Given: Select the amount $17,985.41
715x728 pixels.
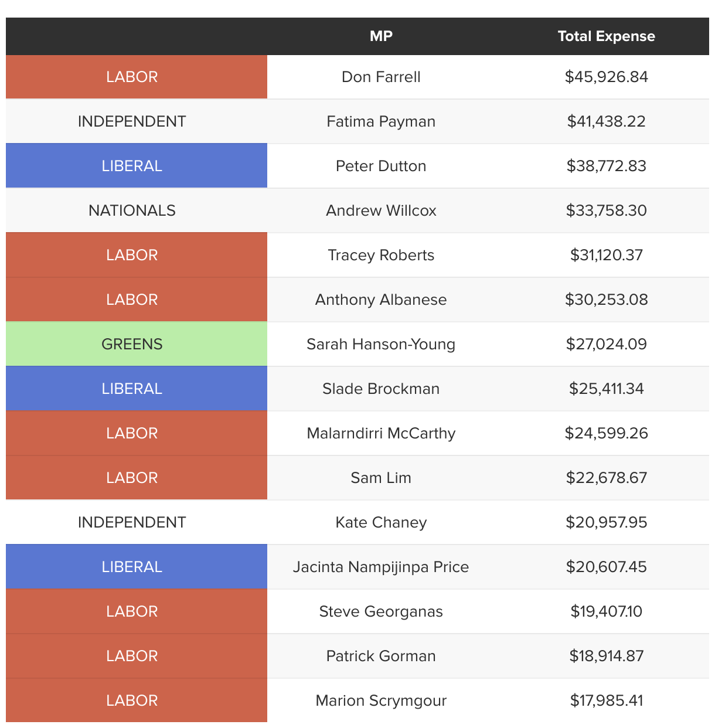Looking at the screenshot, I should point(606,700).
